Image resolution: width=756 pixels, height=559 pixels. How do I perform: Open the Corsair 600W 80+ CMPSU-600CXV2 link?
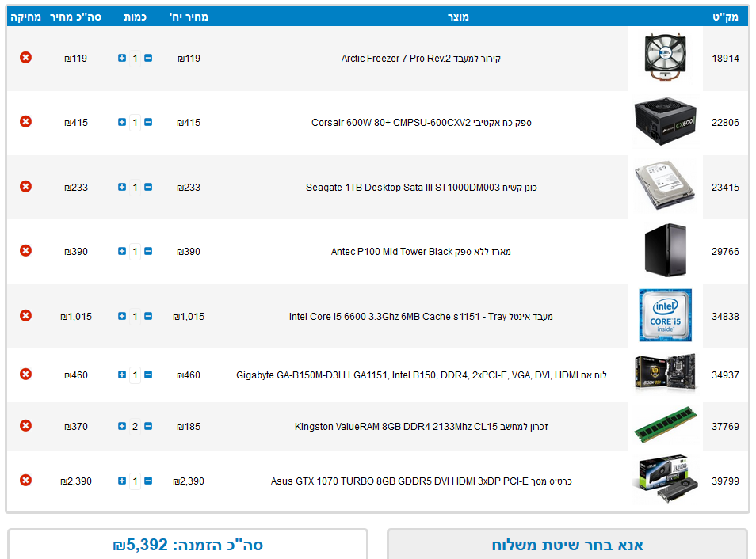(x=422, y=123)
